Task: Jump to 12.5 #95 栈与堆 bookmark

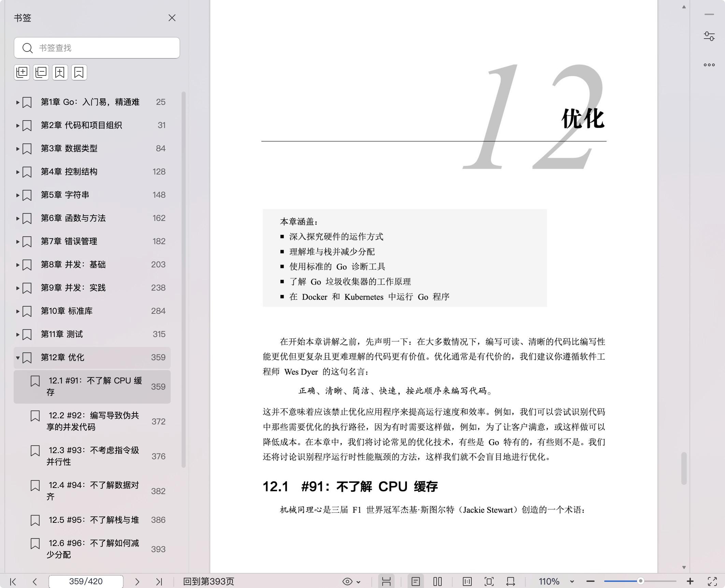Action: click(x=92, y=520)
